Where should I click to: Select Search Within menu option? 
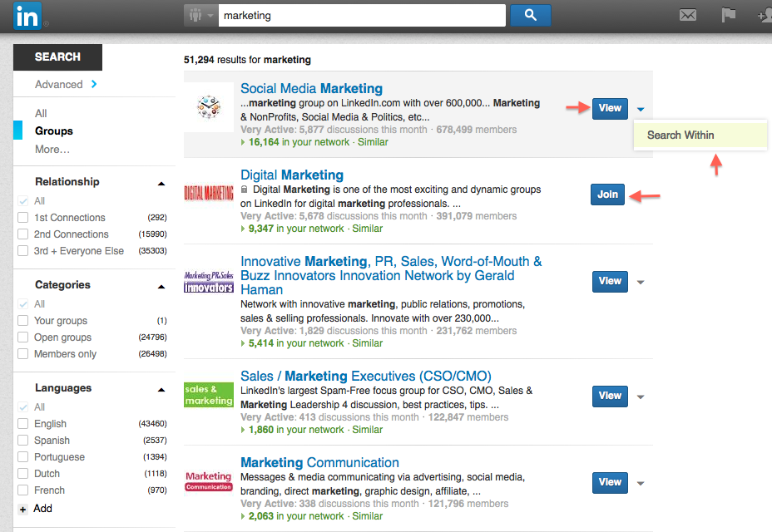[x=700, y=135]
